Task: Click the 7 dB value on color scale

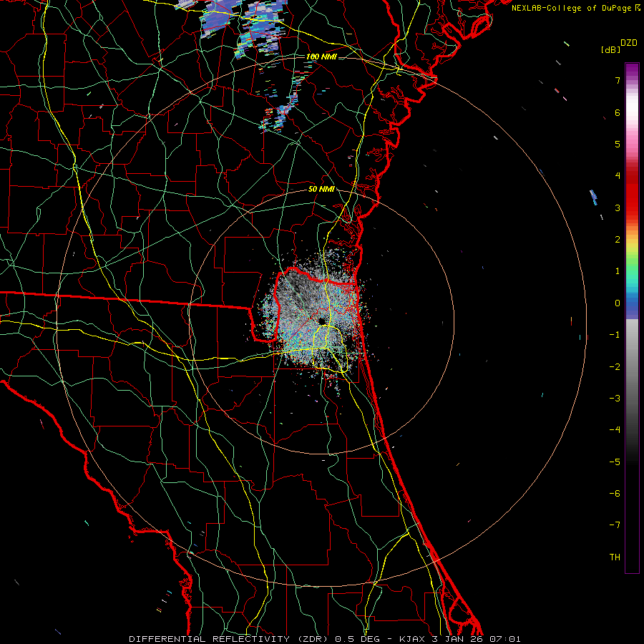Action: [x=618, y=80]
